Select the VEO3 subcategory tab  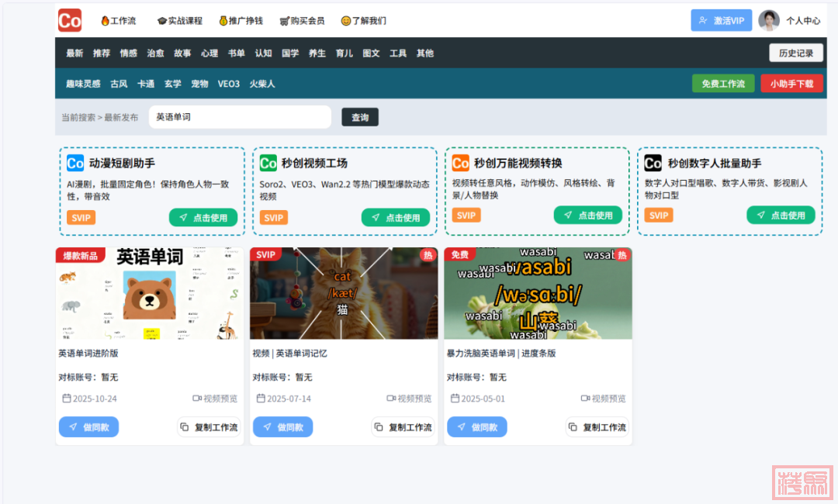point(228,84)
